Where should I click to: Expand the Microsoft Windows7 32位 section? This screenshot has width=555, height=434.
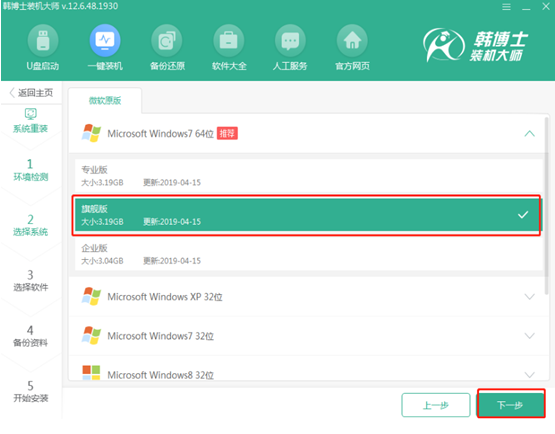(530, 336)
